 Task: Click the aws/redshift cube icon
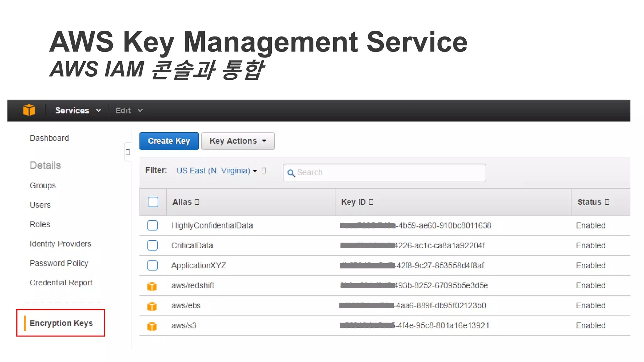point(152,286)
